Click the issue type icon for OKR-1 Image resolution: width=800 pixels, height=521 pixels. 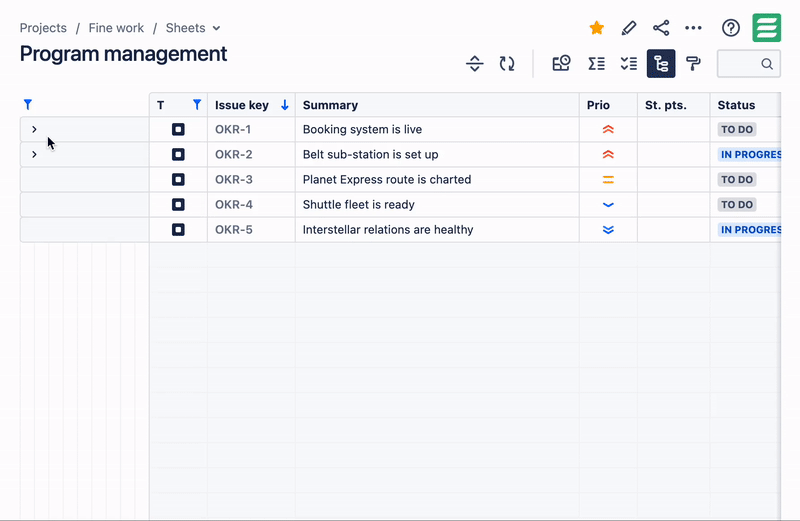[178, 129]
